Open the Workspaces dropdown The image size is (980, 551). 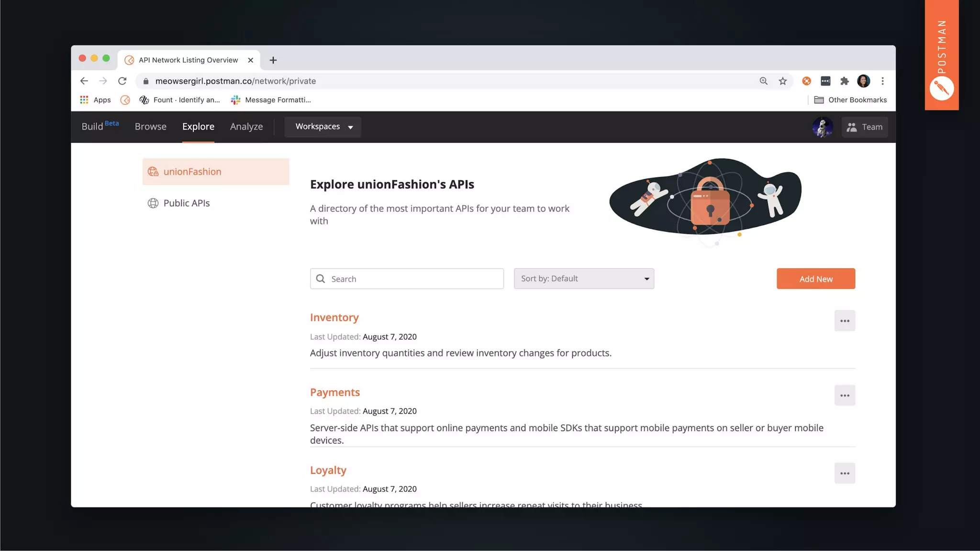[323, 127]
